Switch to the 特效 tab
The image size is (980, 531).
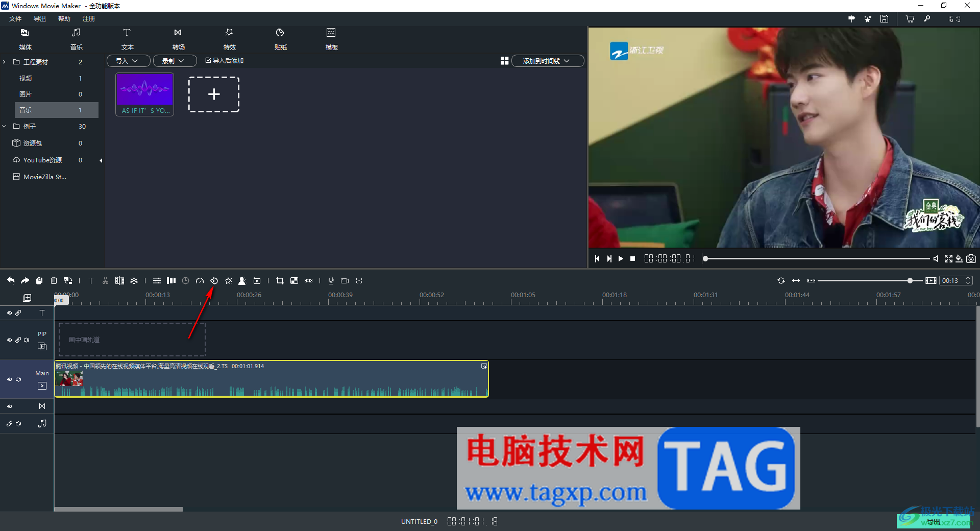click(229, 39)
